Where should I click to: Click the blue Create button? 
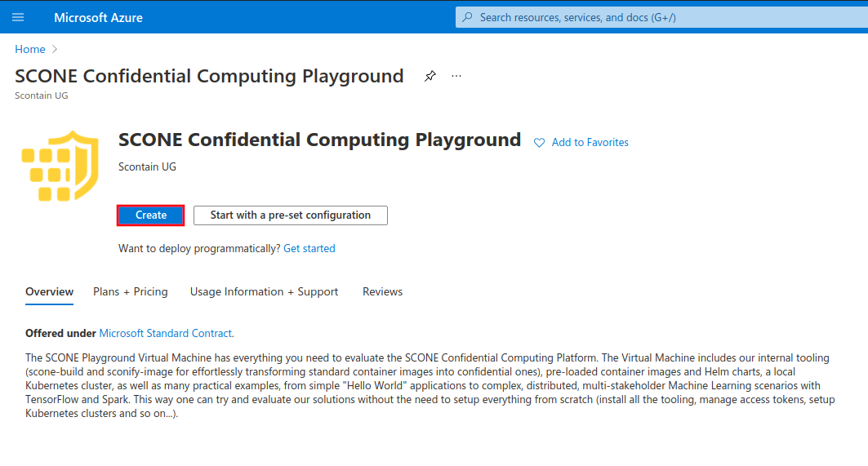(150, 215)
